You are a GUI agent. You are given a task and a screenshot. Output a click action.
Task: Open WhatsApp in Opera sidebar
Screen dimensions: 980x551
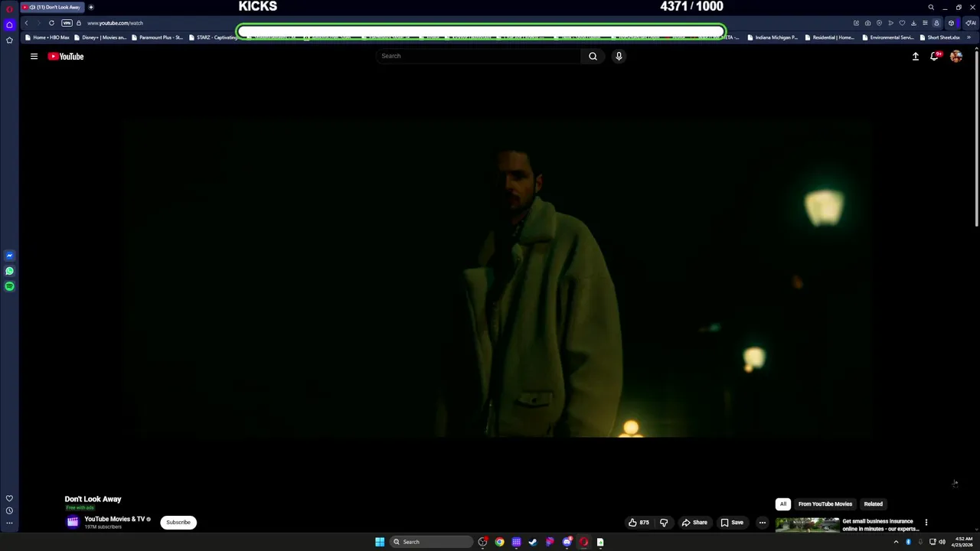click(x=9, y=271)
